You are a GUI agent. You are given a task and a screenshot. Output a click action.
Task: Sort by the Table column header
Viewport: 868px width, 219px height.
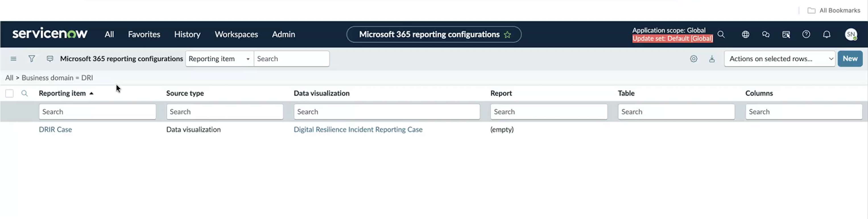(626, 93)
